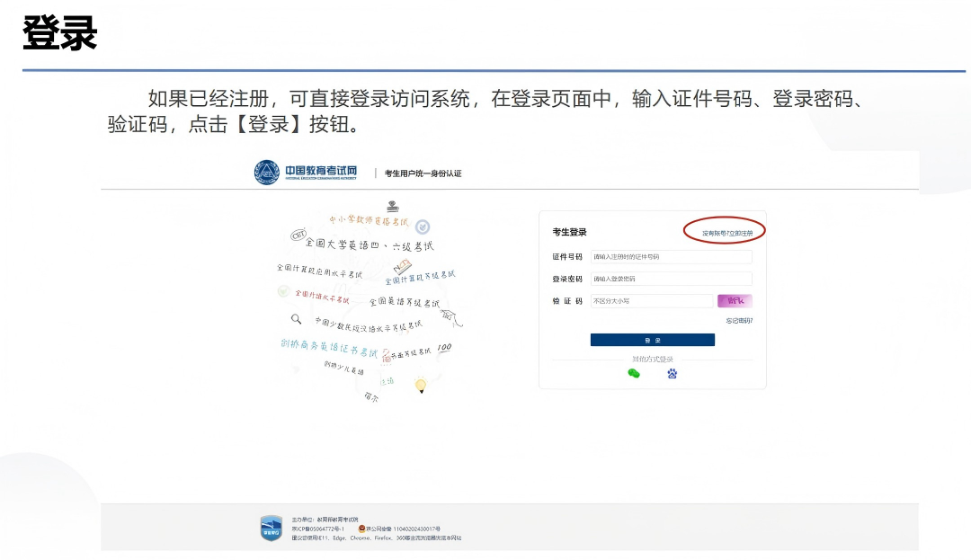Open the 没有账号?立即注册 link
The height and width of the screenshot is (560, 971).
coord(727,233)
